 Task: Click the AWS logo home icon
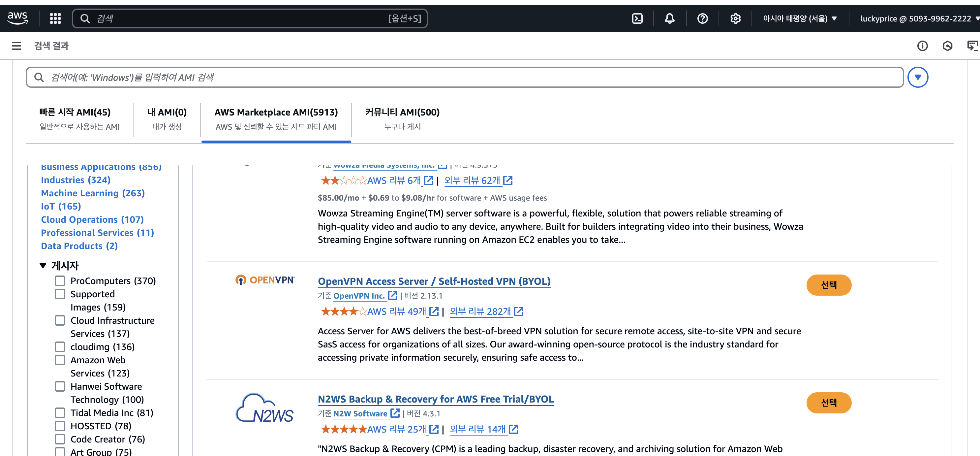click(x=17, y=17)
